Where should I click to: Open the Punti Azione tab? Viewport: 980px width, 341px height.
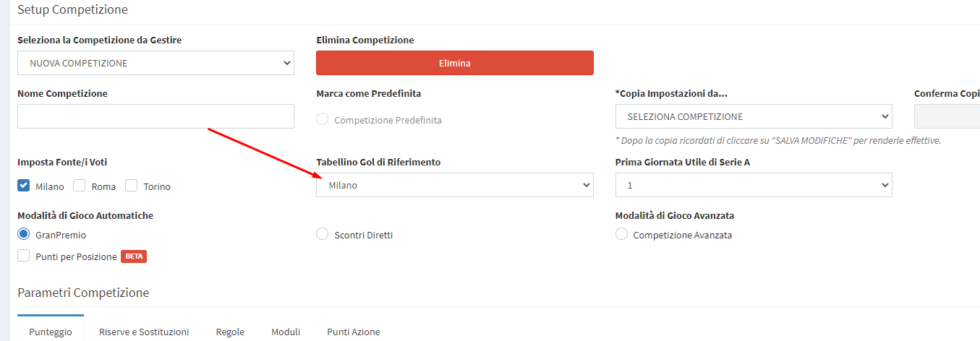[353, 332]
